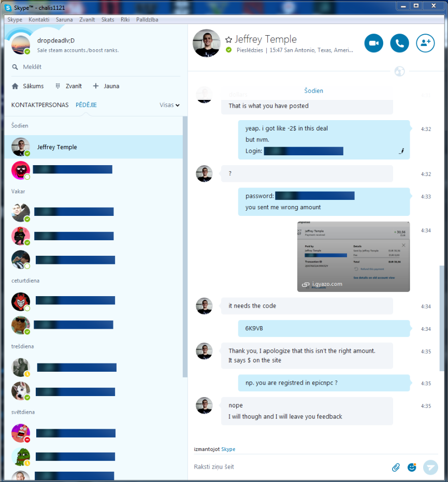448x482 pixels.
Task: Click the globe icon on conversation divider
Action: pos(399,71)
